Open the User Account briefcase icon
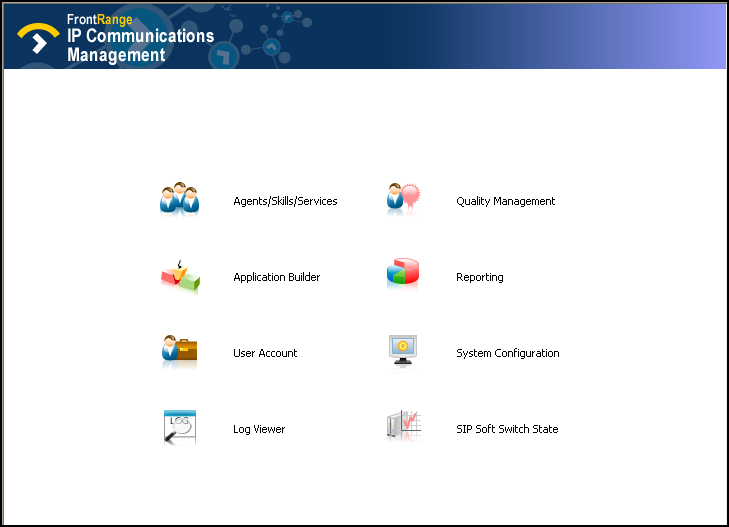The height and width of the screenshot is (527, 729). [179, 351]
